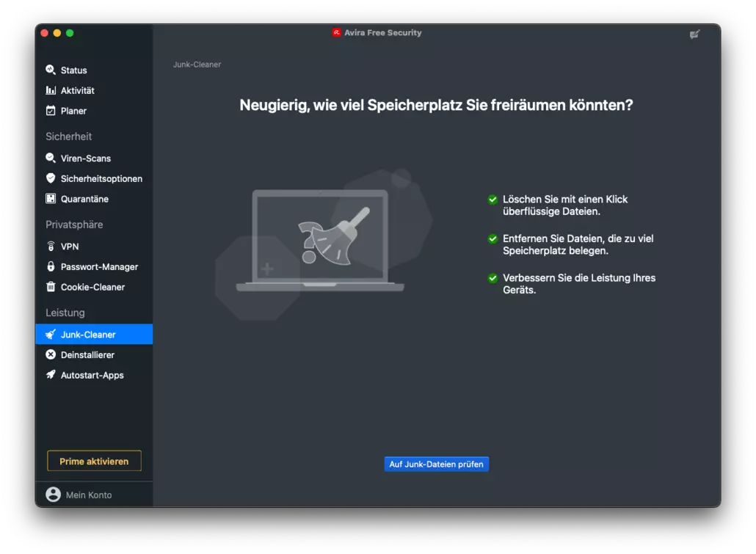756x554 pixels.
Task: Click the VPN signal icon
Action: 51,247
